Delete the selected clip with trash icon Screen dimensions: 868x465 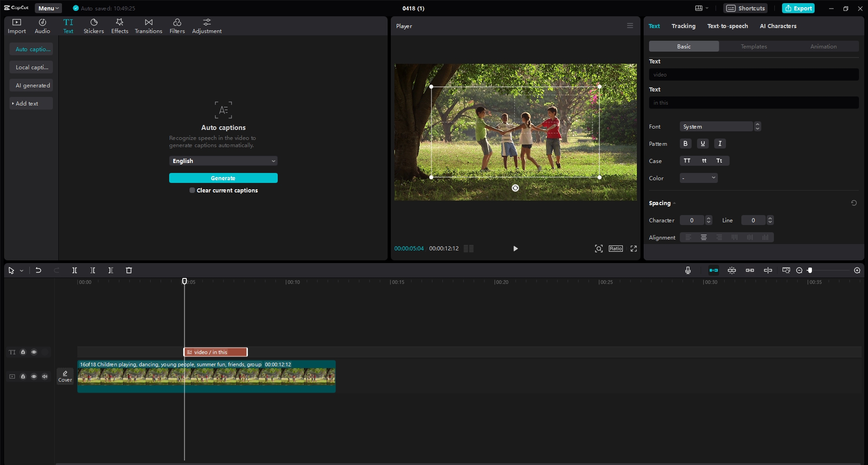click(129, 270)
